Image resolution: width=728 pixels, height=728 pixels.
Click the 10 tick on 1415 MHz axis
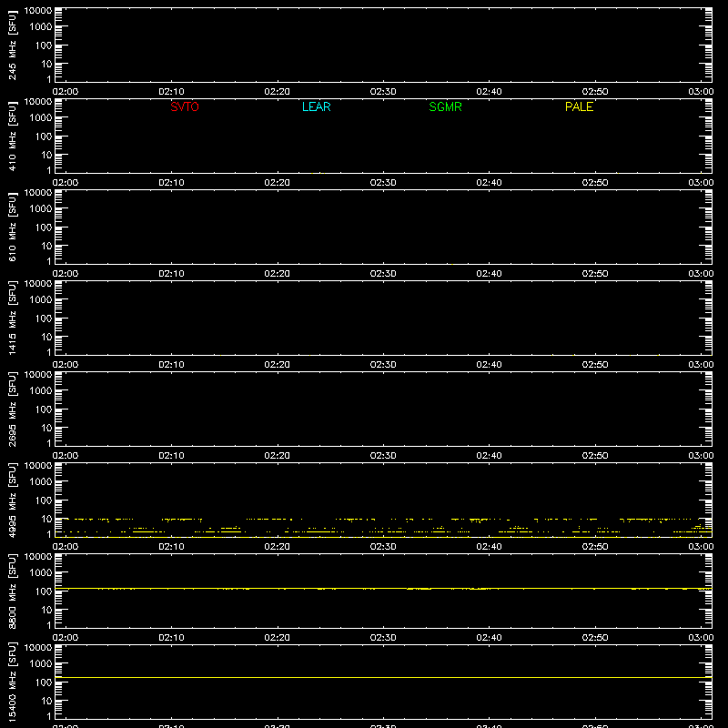(46, 337)
